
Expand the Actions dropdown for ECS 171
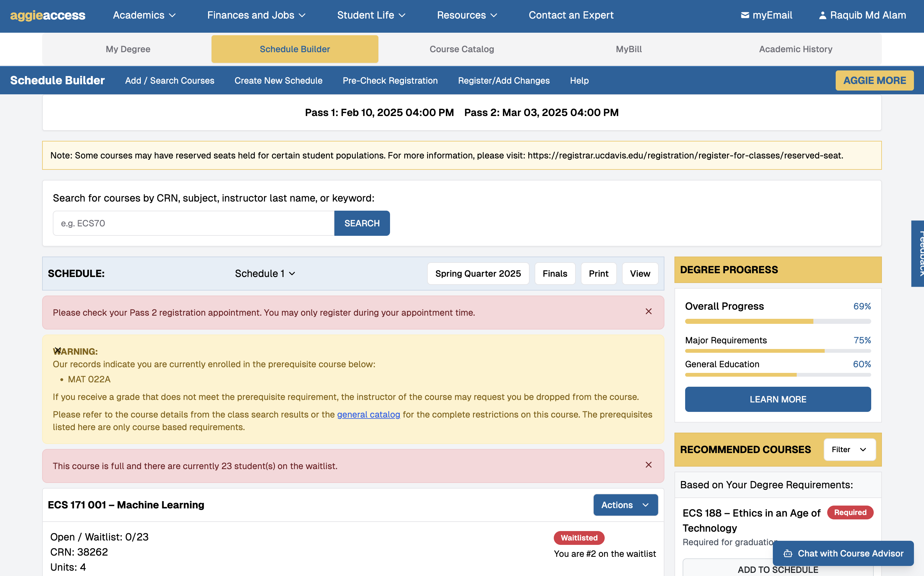tap(625, 505)
